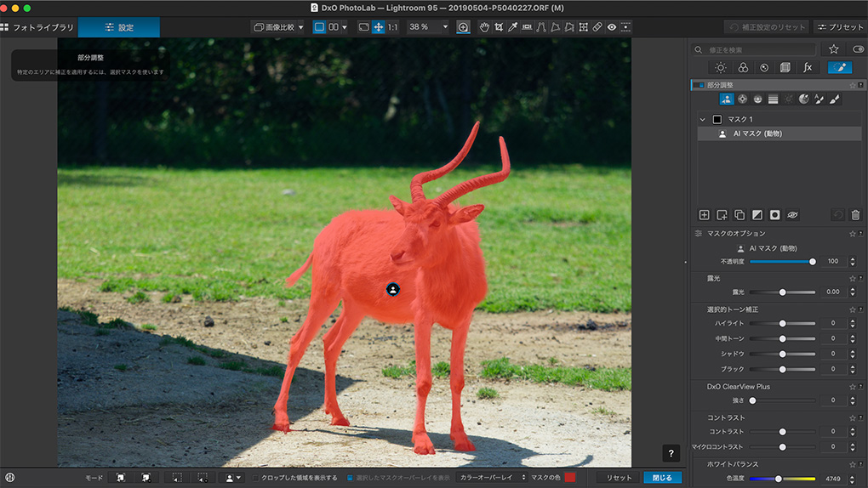Click the 1:1 zoom button
Viewport: 868px width, 488px height.
[x=392, y=27]
